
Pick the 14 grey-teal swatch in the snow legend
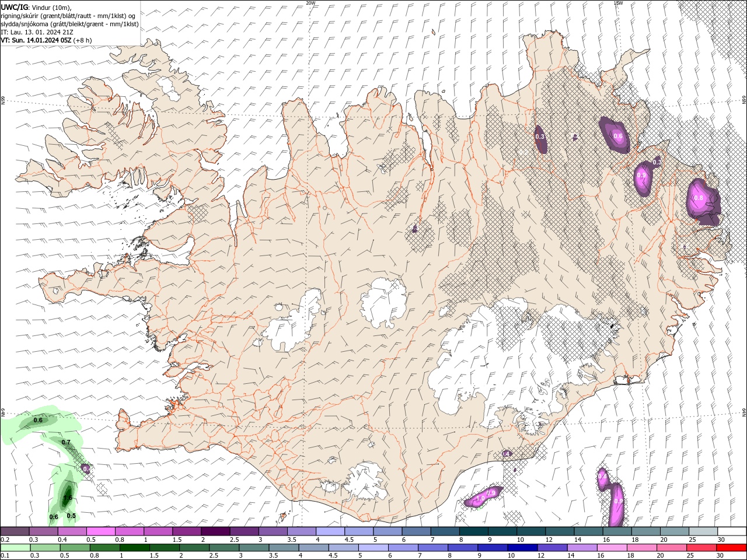point(589,531)
